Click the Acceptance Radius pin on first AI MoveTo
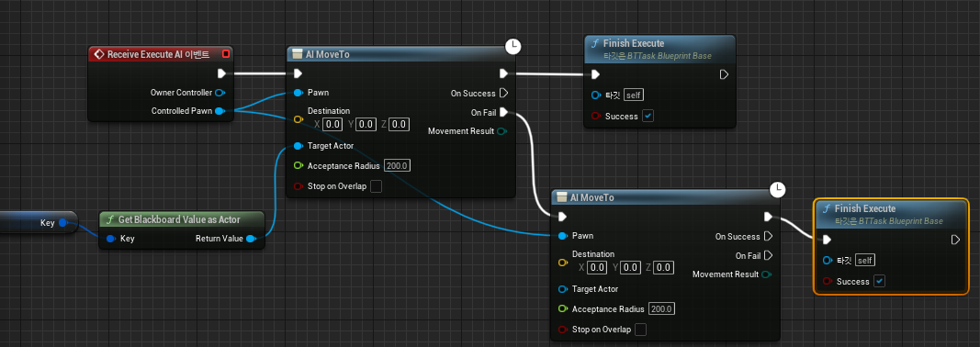The height and width of the screenshot is (347, 980). tap(299, 166)
